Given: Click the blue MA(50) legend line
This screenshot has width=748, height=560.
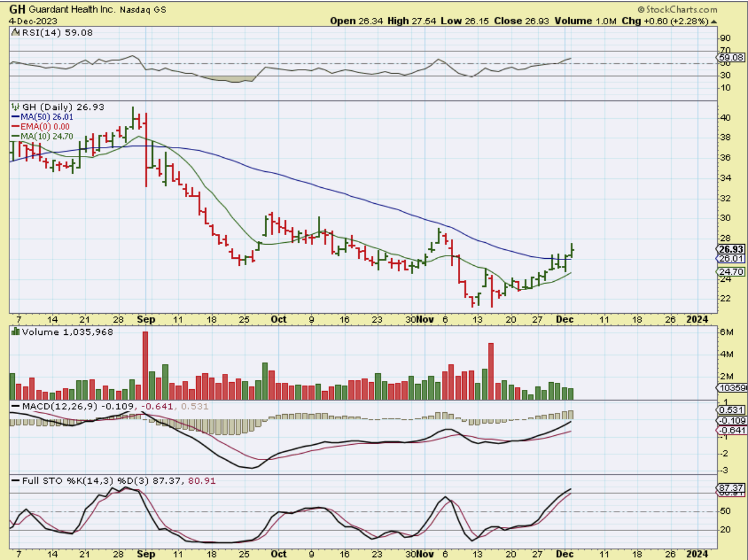Looking at the screenshot, I should (17, 117).
